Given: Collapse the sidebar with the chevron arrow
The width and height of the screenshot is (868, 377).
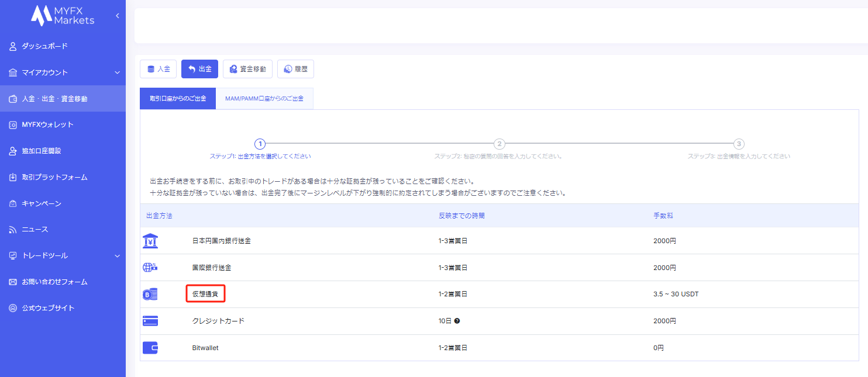Looking at the screenshot, I should click(x=117, y=16).
